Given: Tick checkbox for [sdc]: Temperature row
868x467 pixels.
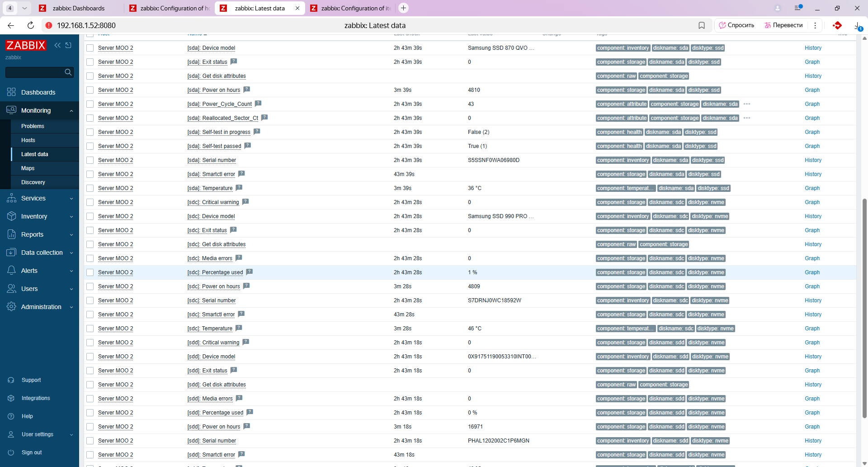Looking at the screenshot, I should coord(90,329).
